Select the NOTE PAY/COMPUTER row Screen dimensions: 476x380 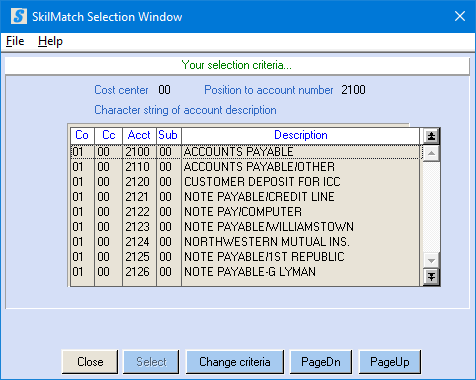pyautogui.click(x=245, y=212)
